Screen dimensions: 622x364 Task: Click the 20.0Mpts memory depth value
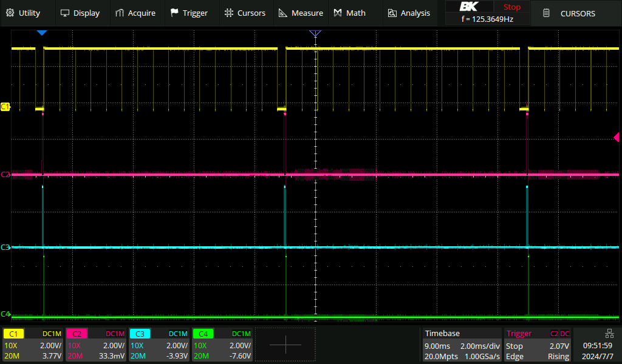point(441,357)
